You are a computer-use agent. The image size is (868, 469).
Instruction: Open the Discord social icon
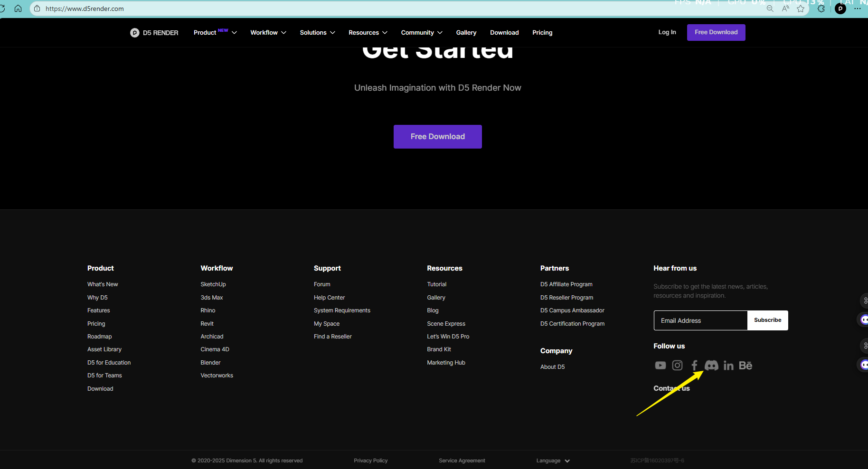(711, 365)
